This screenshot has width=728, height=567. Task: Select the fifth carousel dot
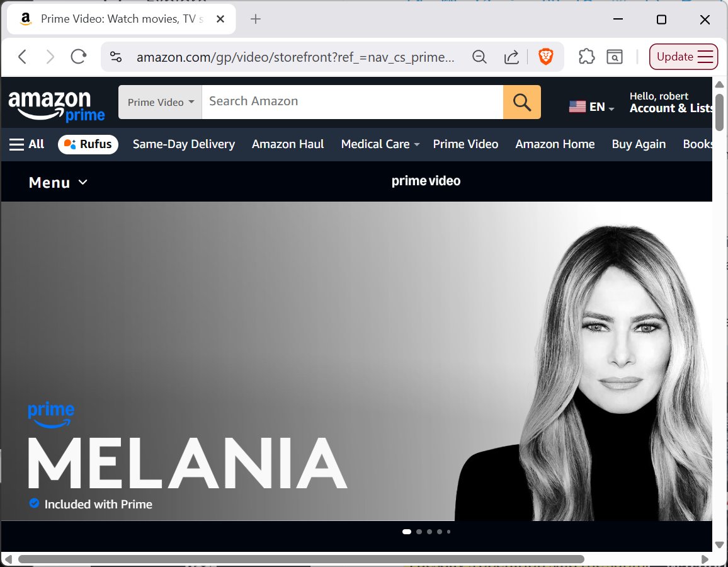tap(448, 532)
